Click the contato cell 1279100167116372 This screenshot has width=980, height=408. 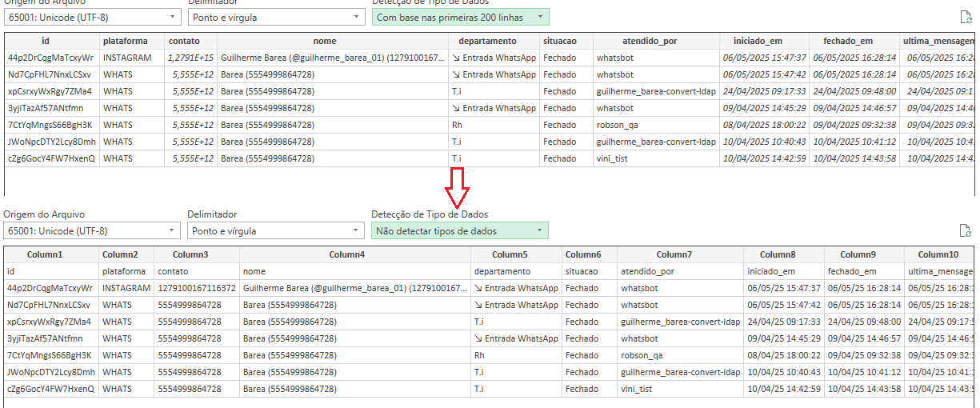pos(197,288)
